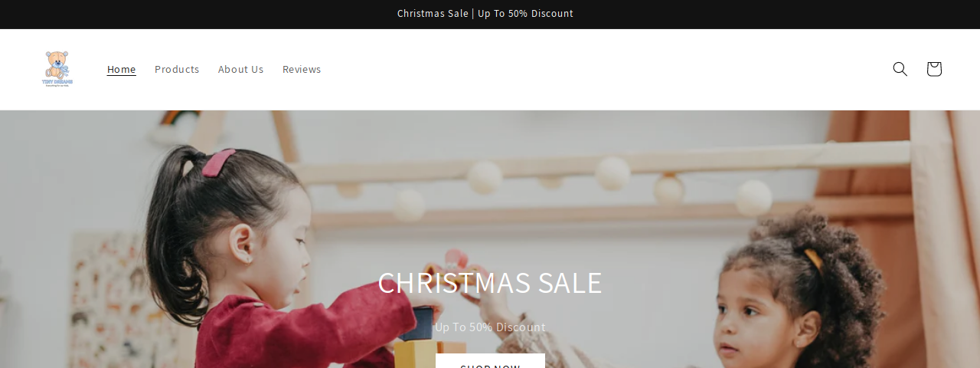
Task: Open the search magnifier icon
Action: pyautogui.click(x=900, y=69)
